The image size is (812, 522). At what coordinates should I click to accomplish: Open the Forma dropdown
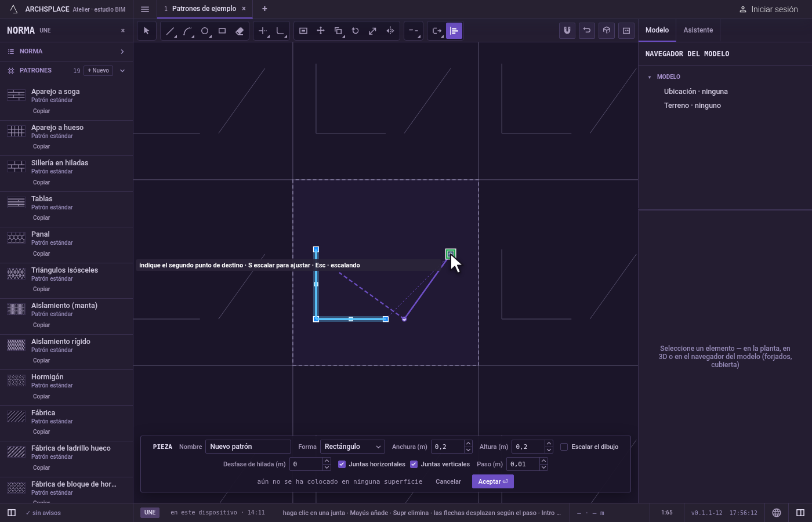pos(353,447)
